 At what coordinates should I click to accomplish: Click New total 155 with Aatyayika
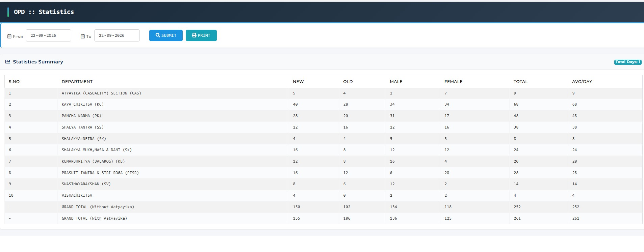tap(297, 218)
